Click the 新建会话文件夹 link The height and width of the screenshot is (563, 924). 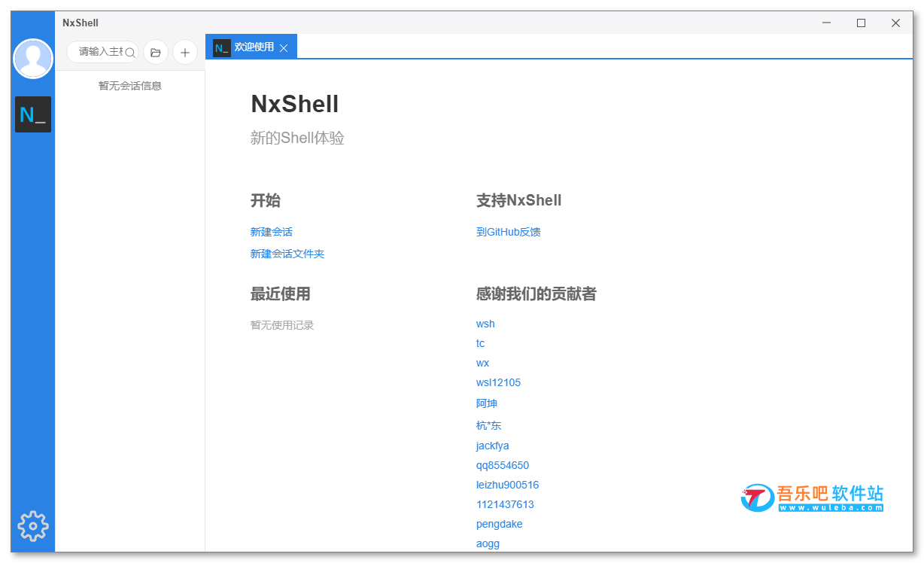click(287, 254)
